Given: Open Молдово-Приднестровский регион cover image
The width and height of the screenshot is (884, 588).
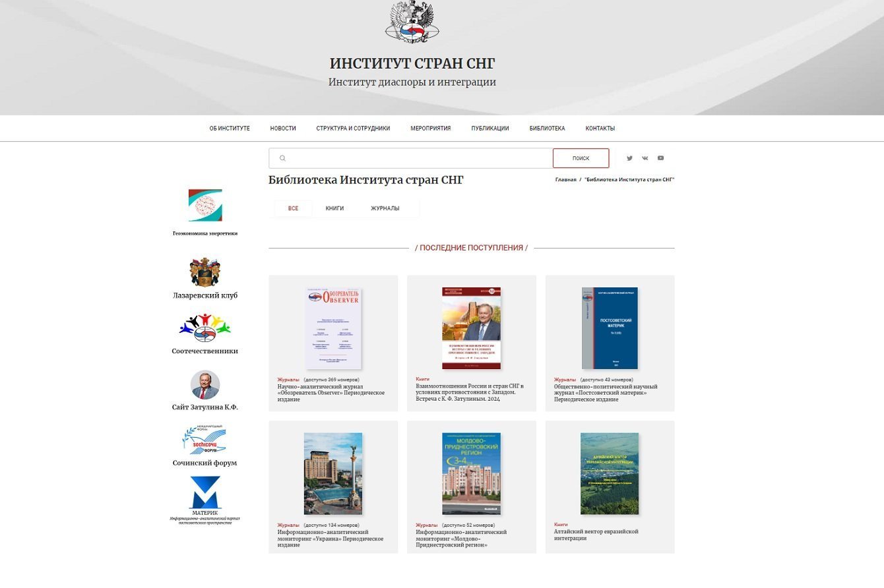Looking at the screenshot, I should (472, 473).
